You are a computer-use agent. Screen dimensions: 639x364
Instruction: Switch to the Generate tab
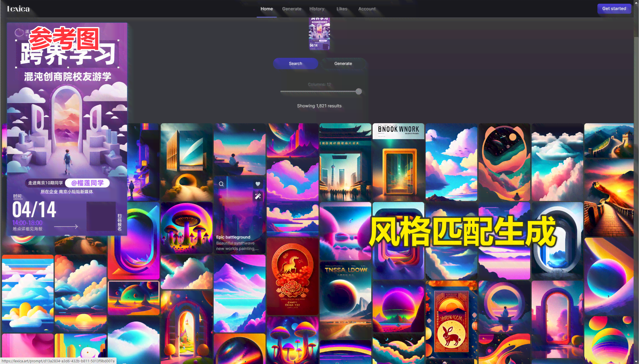[292, 8]
